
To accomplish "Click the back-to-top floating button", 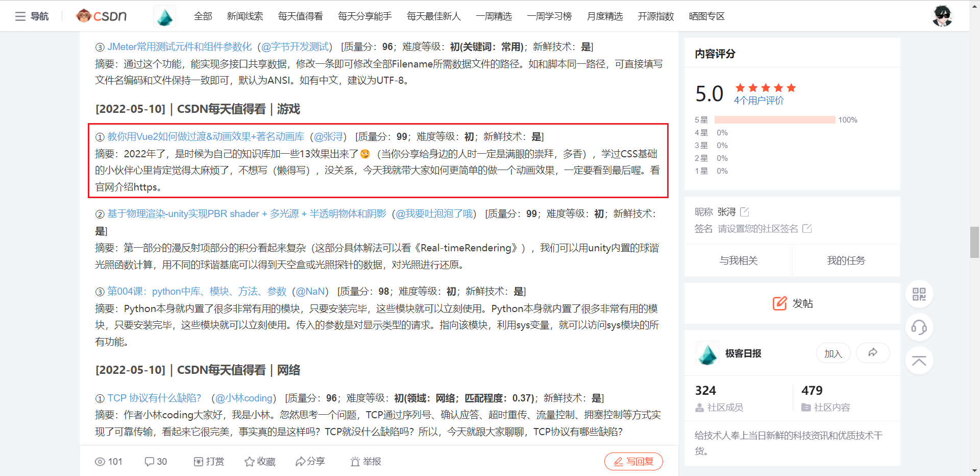I will (919, 361).
